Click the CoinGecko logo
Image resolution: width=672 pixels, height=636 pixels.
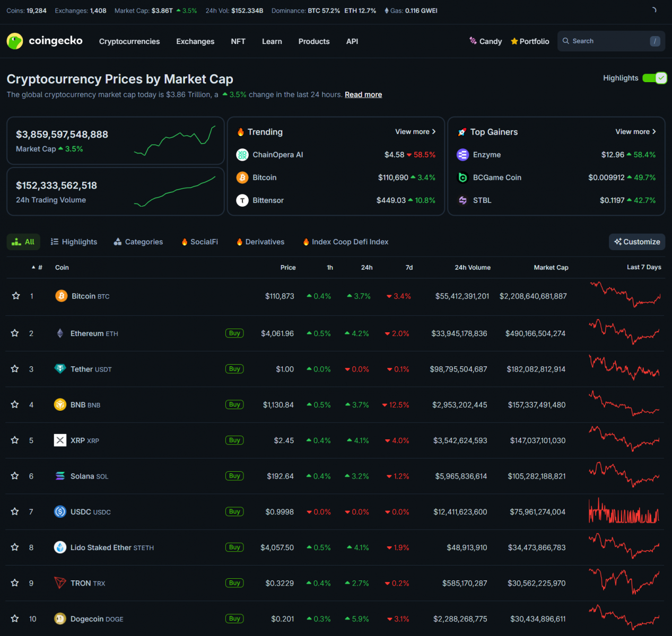[x=45, y=41]
